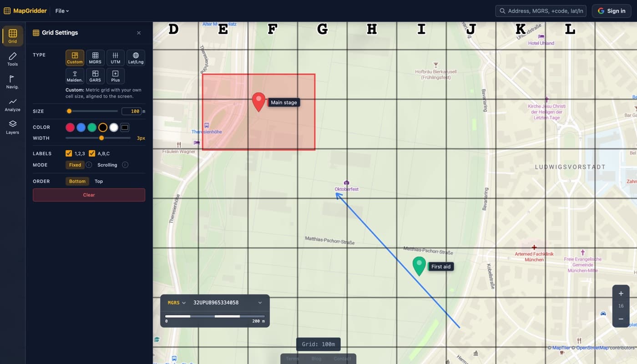Open the Layers panel in sidebar

click(x=12, y=127)
